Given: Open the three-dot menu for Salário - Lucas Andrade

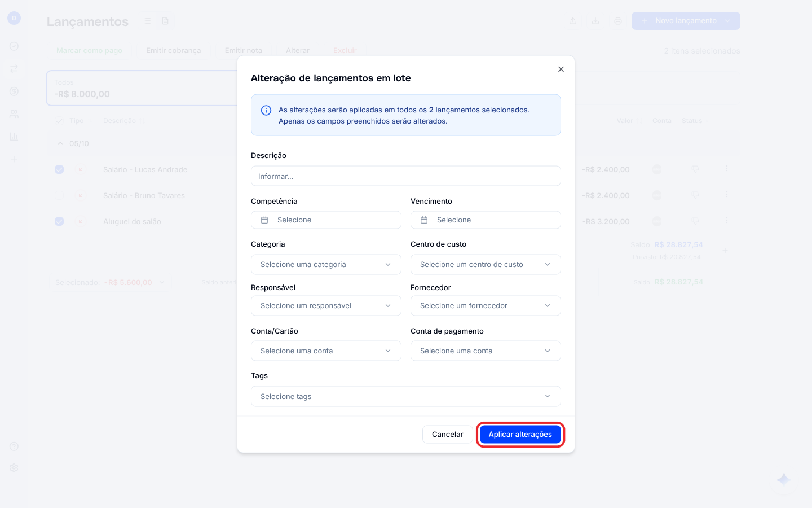Looking at the screenshot, I should pyautogui.click(x=727, y=169).
